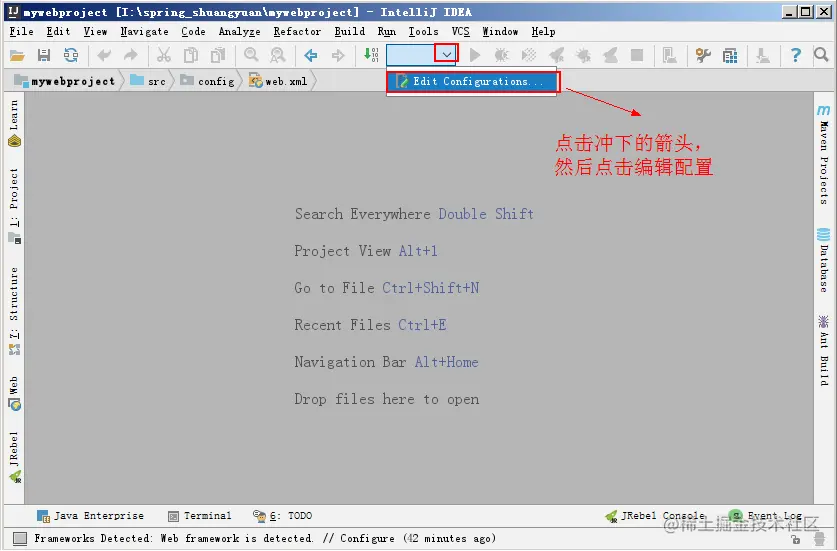Toggle the JRebel side tool window
This screenshot has height=551, width=837.
(14, 457)
